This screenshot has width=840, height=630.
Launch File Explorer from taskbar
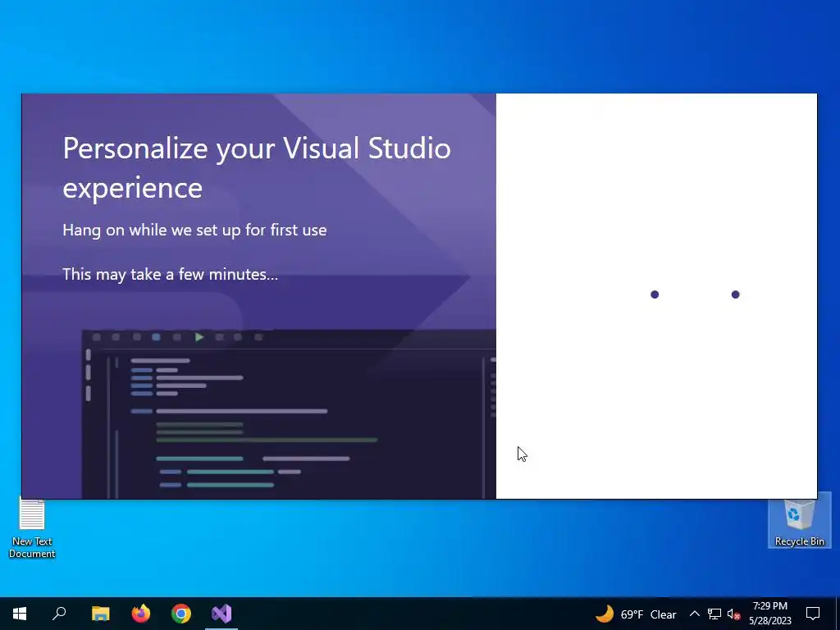100,614
